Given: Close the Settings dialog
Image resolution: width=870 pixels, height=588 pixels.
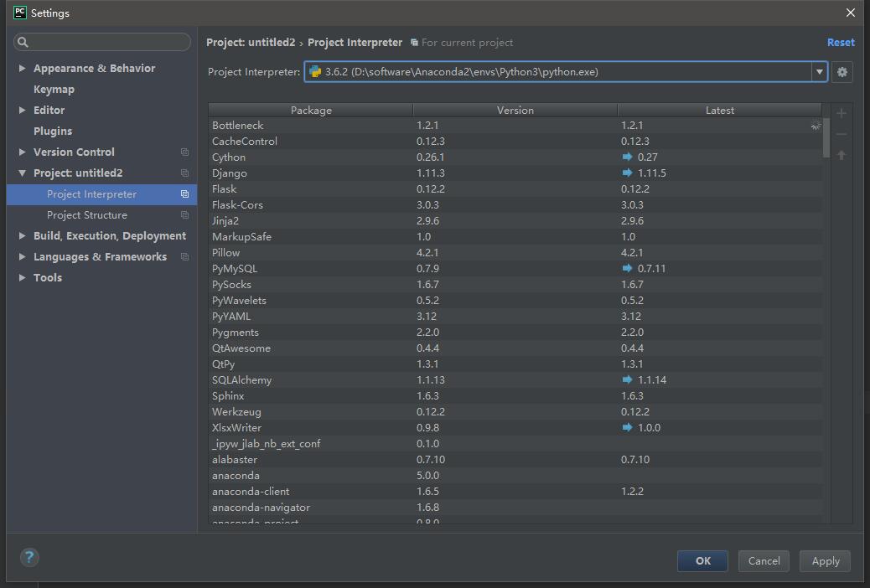Looking at the screenshot, I should [851, 13].
